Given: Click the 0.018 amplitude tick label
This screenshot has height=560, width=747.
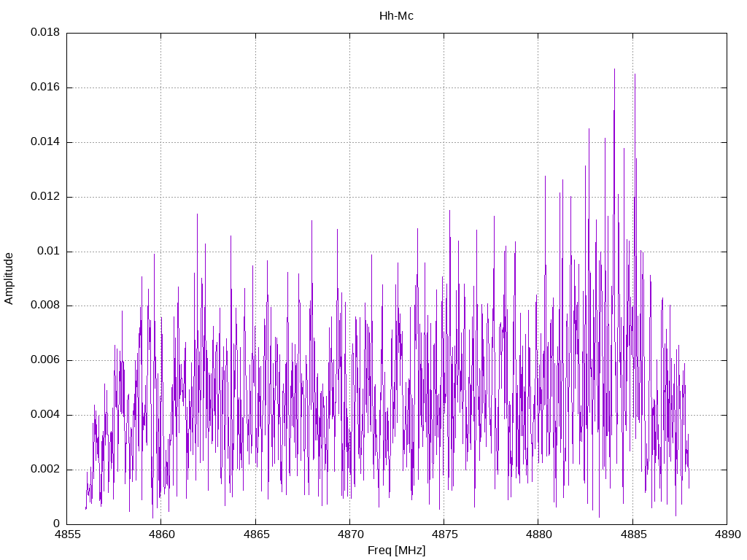Looking at the screenshot, I should pos(44,33).
